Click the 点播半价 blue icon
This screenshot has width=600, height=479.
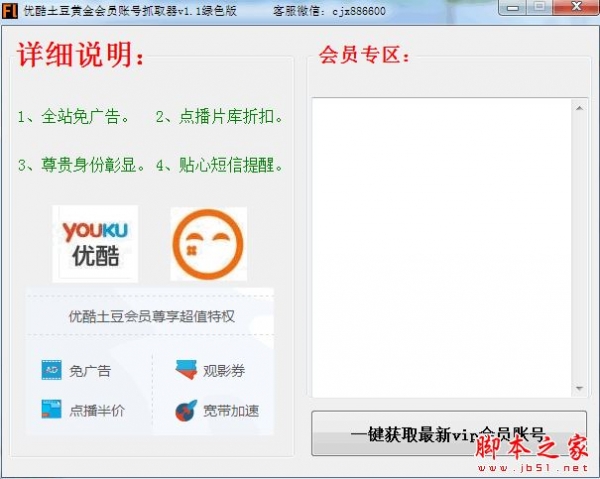coord(51,409)
